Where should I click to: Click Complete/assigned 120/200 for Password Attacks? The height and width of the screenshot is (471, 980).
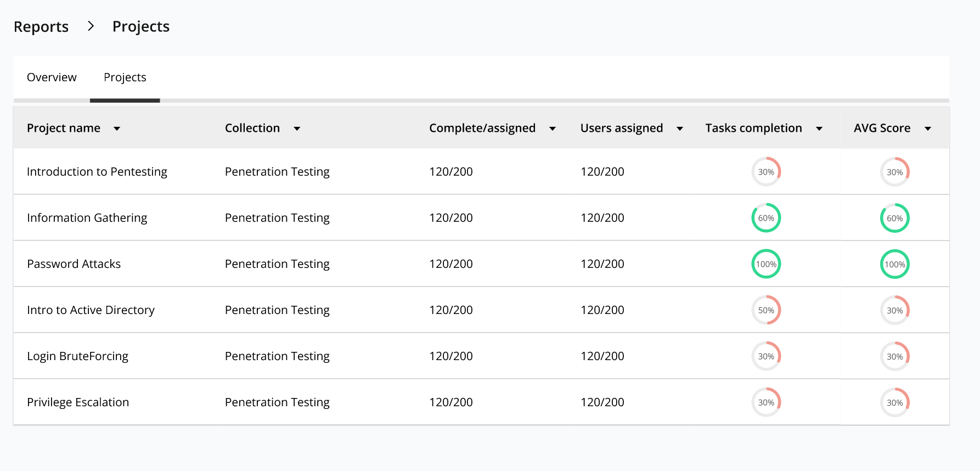click(451, 264)
